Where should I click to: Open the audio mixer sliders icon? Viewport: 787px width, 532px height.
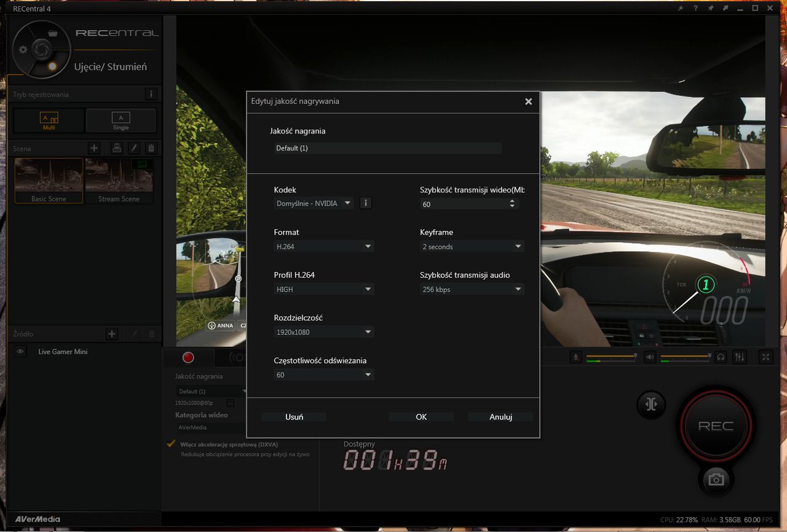point(740,357)
